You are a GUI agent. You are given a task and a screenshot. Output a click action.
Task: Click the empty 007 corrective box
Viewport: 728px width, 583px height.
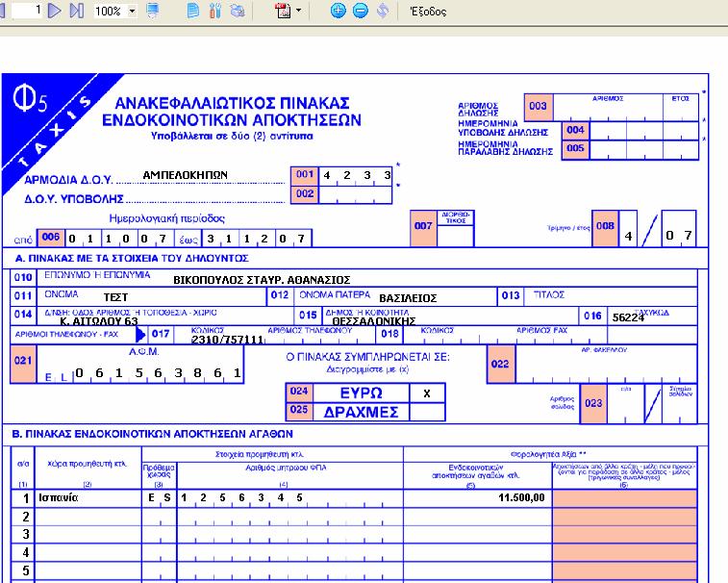click(455, 236)
